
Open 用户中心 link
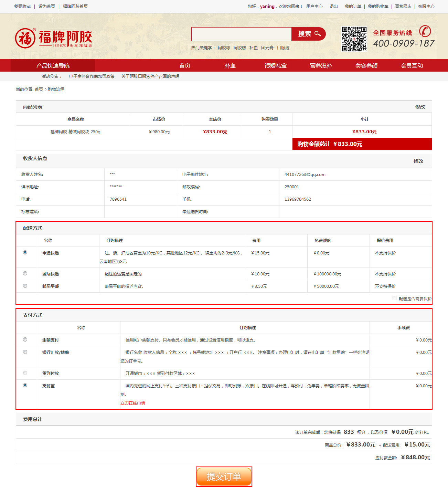click(314, 7)
